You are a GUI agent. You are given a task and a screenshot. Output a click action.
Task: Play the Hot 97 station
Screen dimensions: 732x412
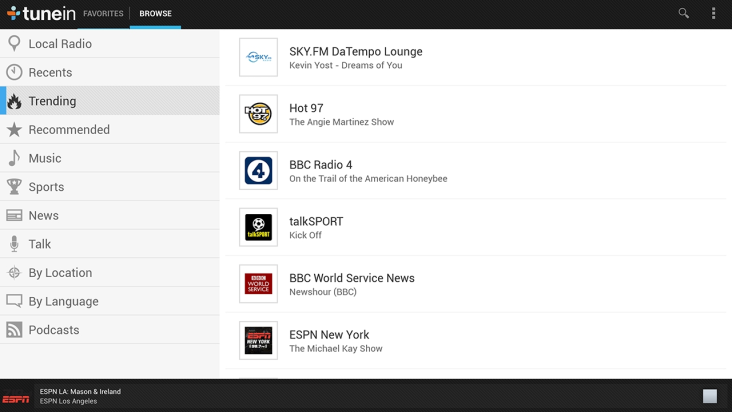tap(476, 114)
